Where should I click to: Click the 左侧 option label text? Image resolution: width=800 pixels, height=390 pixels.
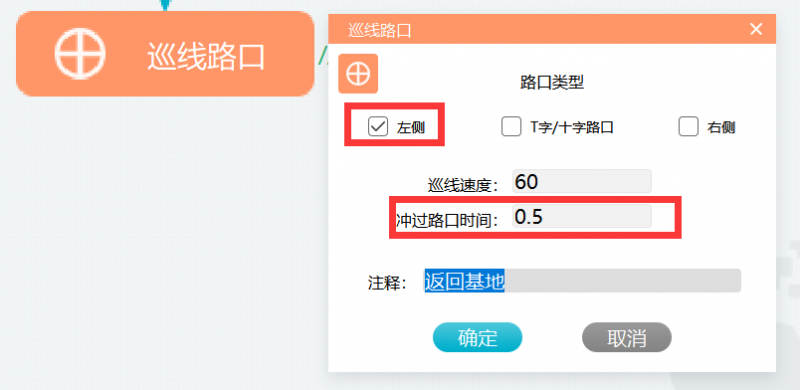tap(411, 128)
